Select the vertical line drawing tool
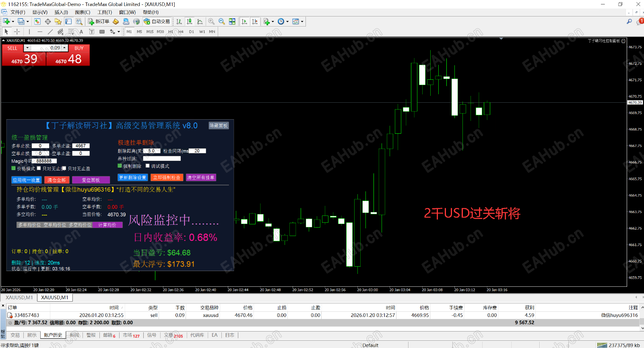 click(x=29, y=31)
